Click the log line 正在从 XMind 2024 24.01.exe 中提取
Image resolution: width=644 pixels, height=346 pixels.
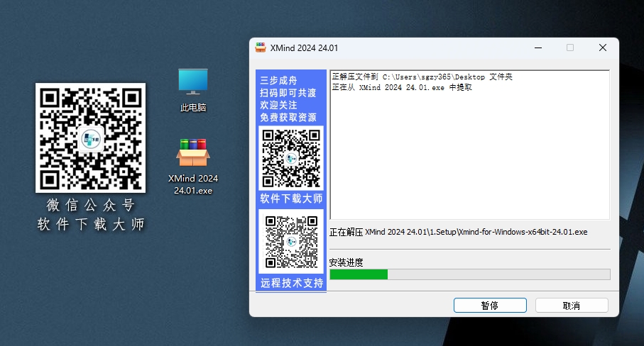click(402, 87)
